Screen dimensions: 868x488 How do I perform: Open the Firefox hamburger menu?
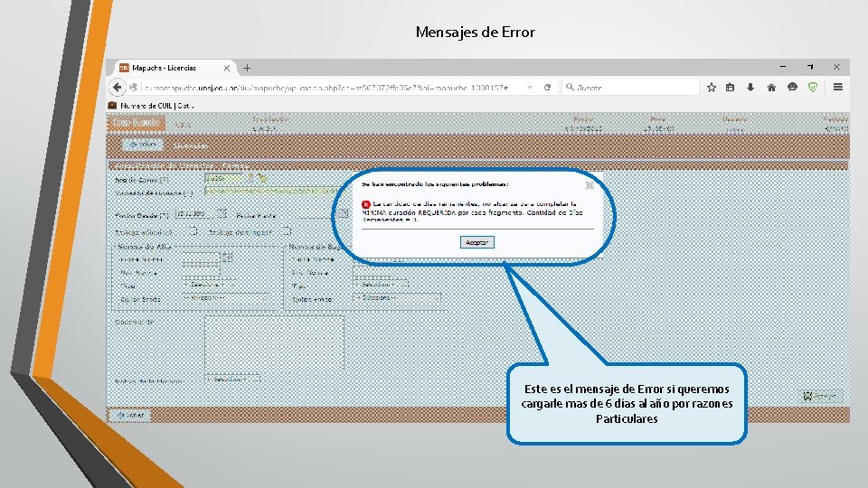[837, 87]
